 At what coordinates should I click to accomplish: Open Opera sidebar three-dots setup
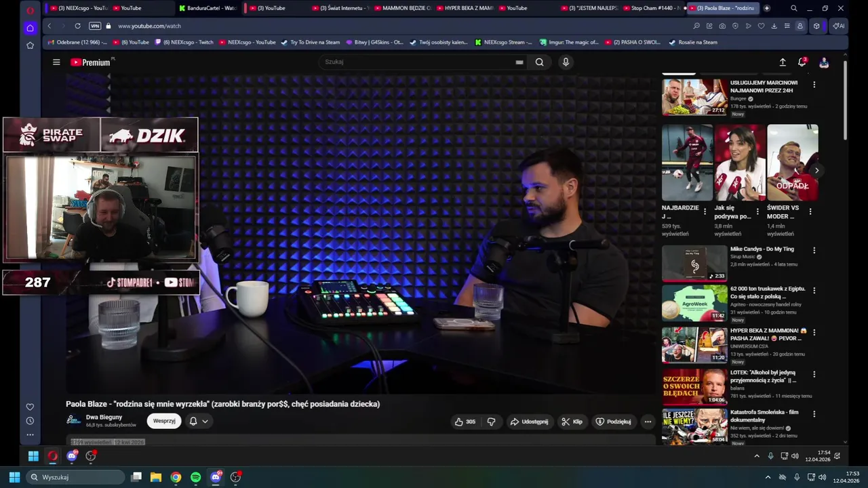tap(30, 434)
